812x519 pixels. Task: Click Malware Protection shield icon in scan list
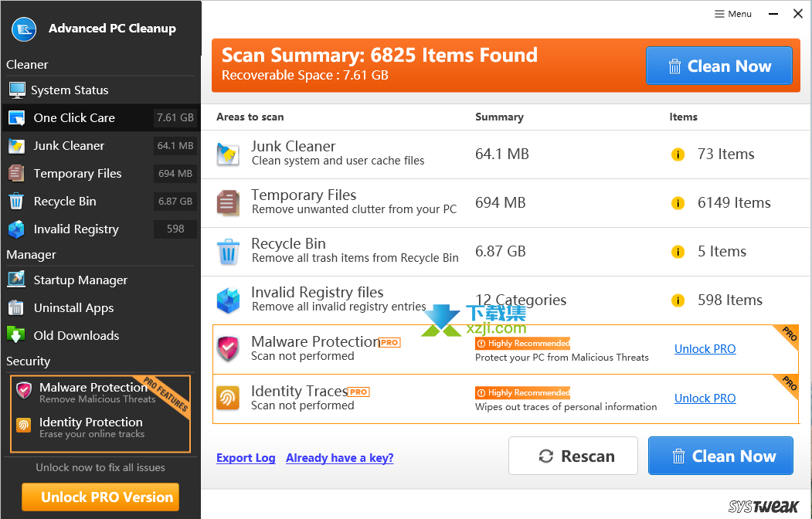[x=228, y=349]
